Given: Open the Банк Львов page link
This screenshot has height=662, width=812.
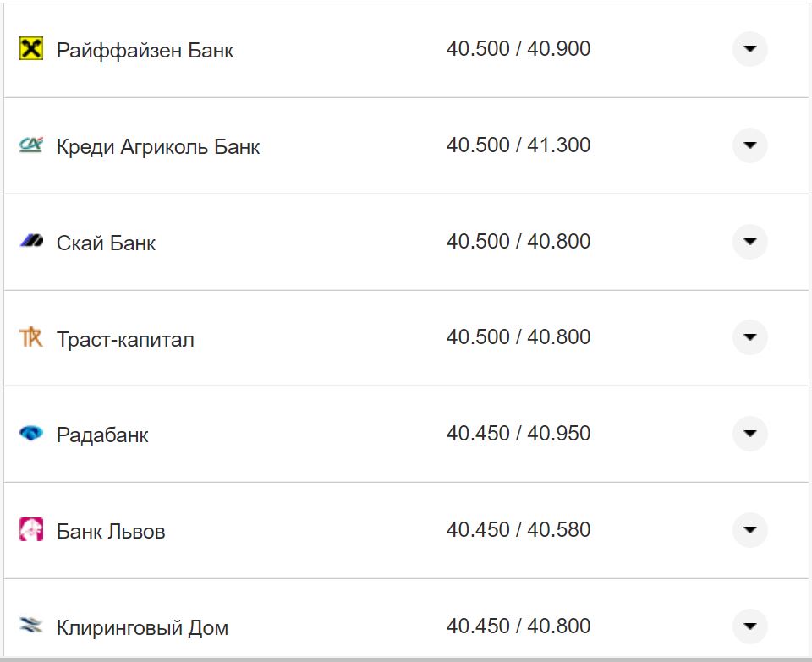Looking at the screenshot, I should [111, 530].
